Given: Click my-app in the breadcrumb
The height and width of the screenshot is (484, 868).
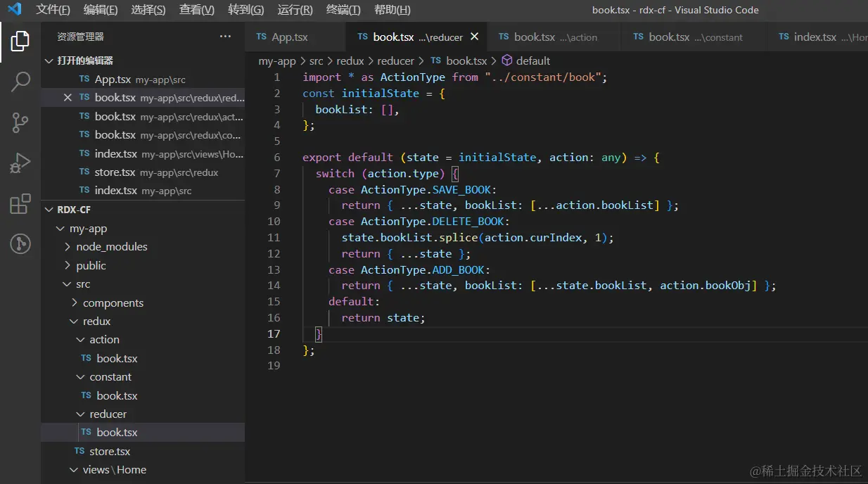Looking at the screenshot, I should tap(276, 61).
